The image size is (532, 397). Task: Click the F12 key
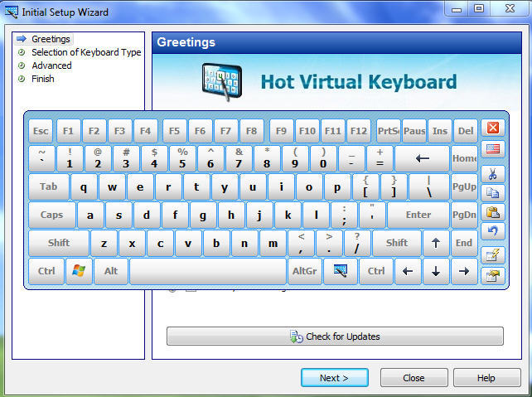click(359, 131)
